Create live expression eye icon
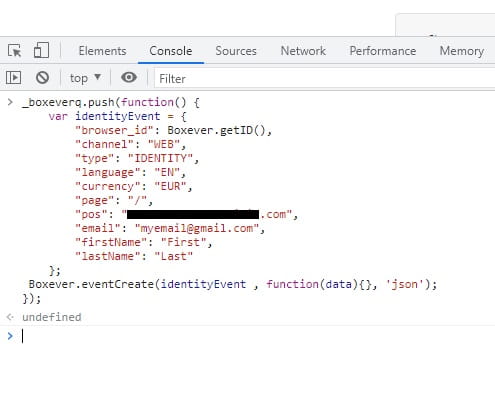The image size is (495, 399). (x=129, y=77)
